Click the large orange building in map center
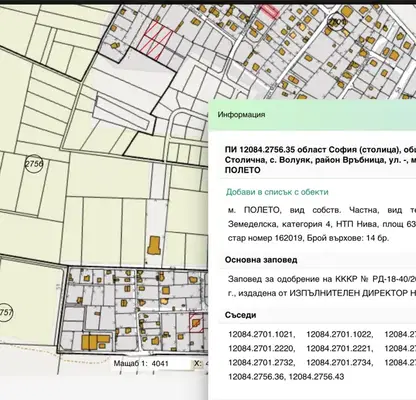416x400 pixels. tap(154, 246)
